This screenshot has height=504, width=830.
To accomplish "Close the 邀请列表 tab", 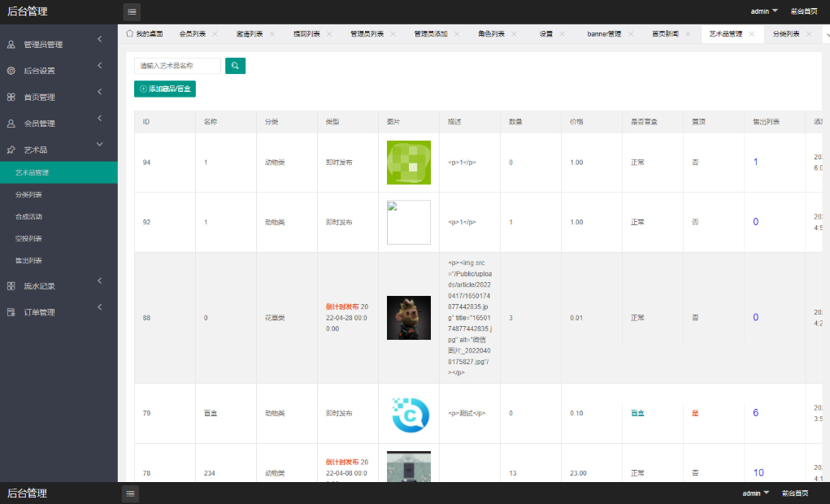I will [272, 34].
